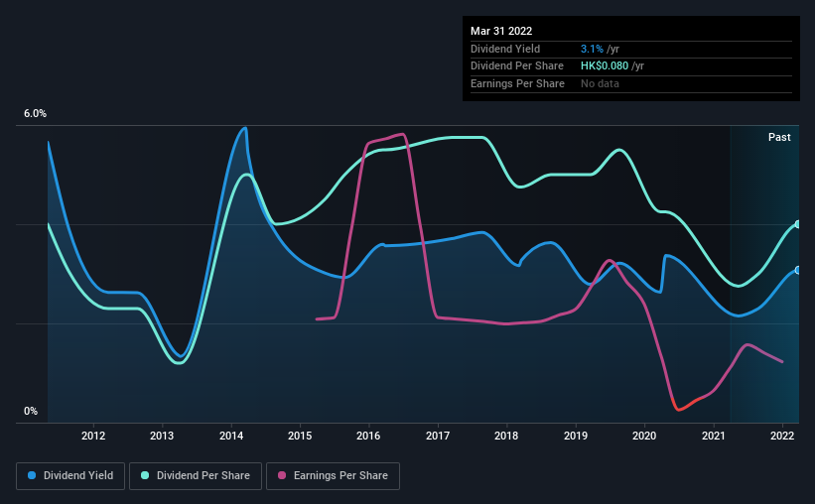The width and height of the screenshot is (815, 504).
Task: Click the 2022 x-axis label
Action: pos(782,436)
